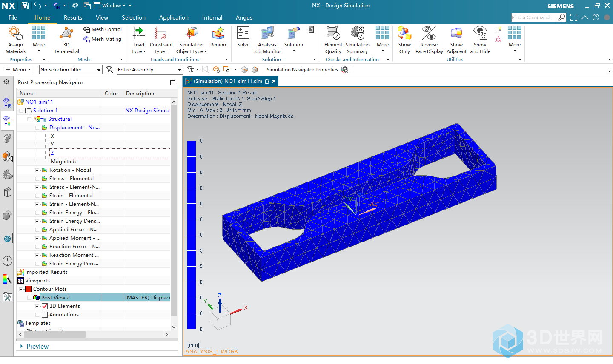Open Simulation Navigator Properties icon

click(345, 70)
